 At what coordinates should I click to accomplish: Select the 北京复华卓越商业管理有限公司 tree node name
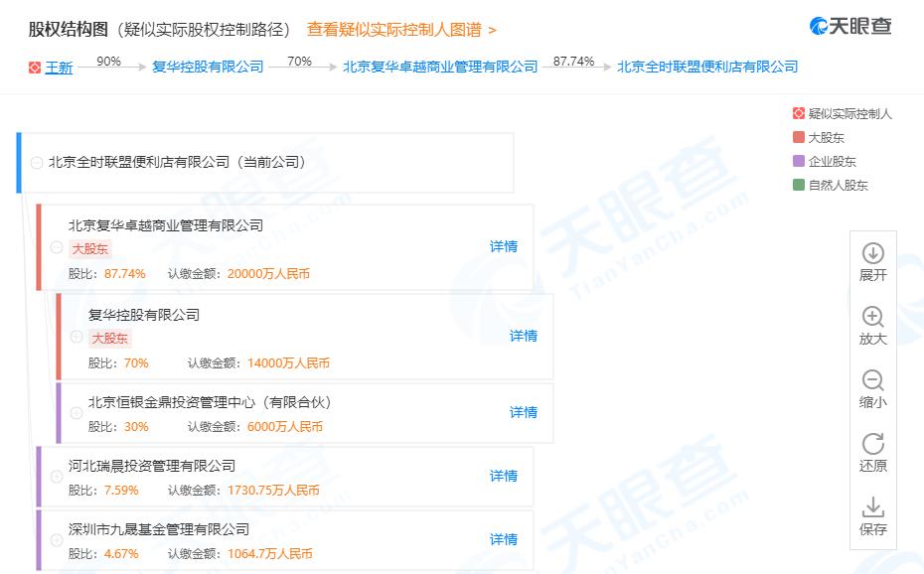(x=166, y=225)
